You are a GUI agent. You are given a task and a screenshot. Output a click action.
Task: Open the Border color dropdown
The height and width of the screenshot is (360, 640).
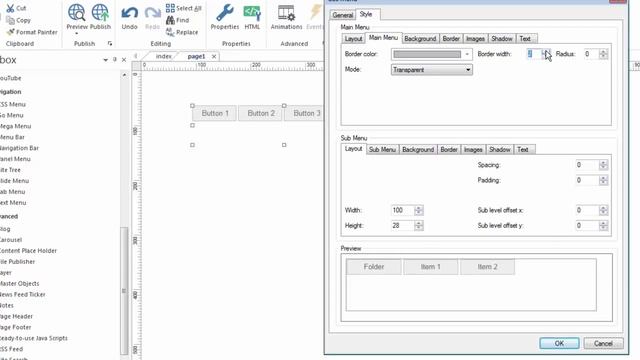pos(467,54)
